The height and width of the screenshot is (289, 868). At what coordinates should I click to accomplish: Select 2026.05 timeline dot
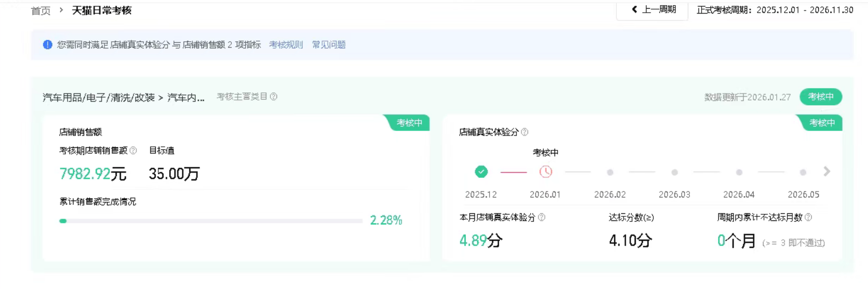tap(803, 173)
